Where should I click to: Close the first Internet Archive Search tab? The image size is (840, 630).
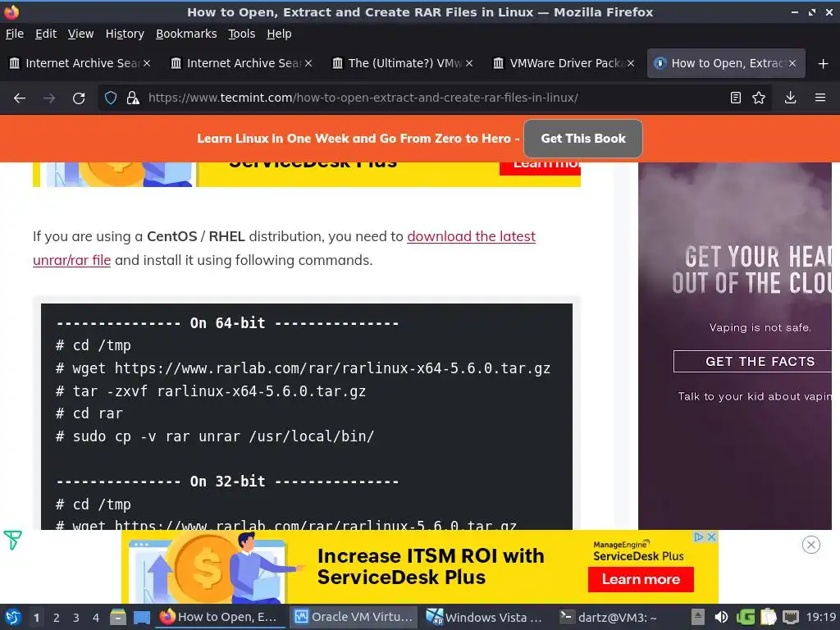(x=147, y=63)
